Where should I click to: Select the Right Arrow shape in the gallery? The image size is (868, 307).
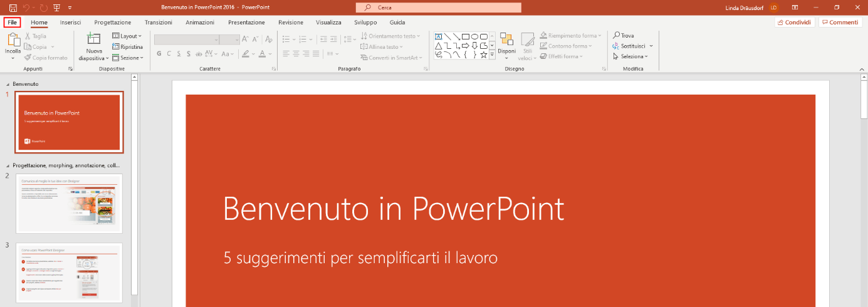tap(466, 45)
